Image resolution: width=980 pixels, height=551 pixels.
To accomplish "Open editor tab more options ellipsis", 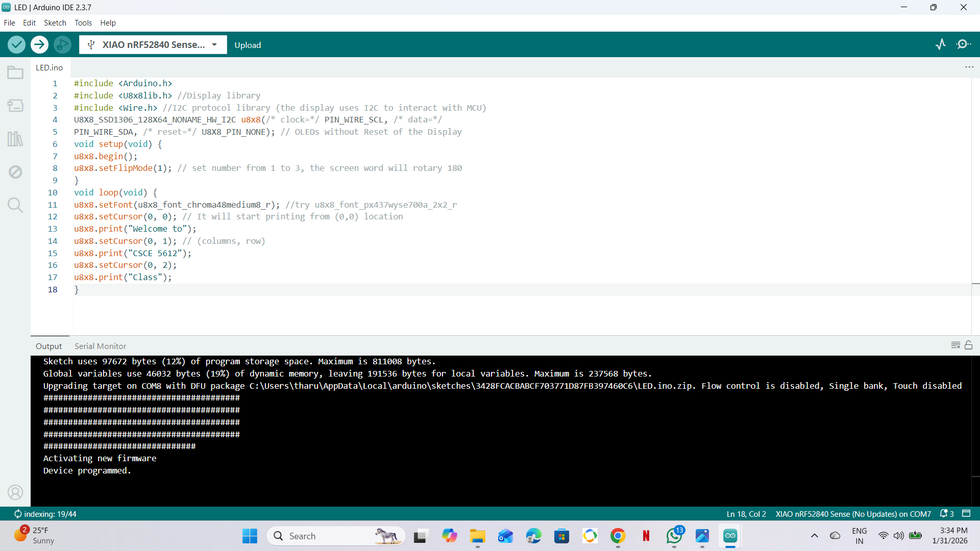I will [969, 67].
